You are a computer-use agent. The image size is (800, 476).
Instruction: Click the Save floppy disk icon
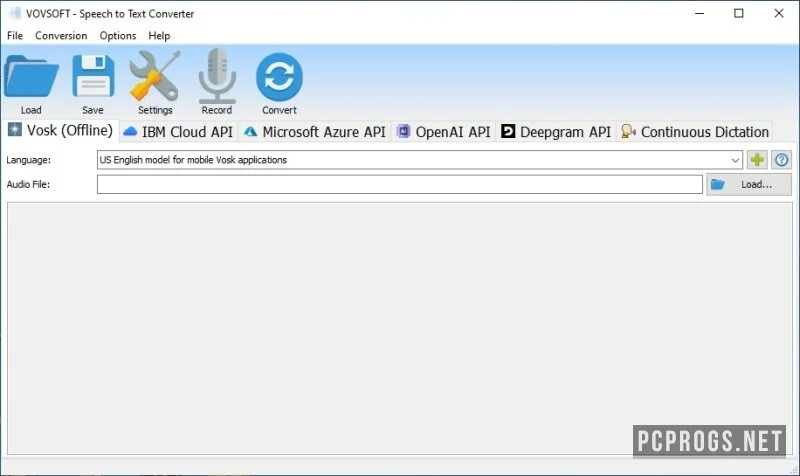click(x=93, y=77)
